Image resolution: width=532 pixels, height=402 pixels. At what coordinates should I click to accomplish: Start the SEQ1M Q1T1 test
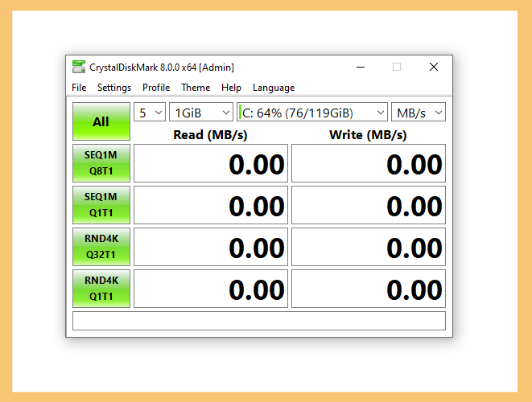click(101, 205)
